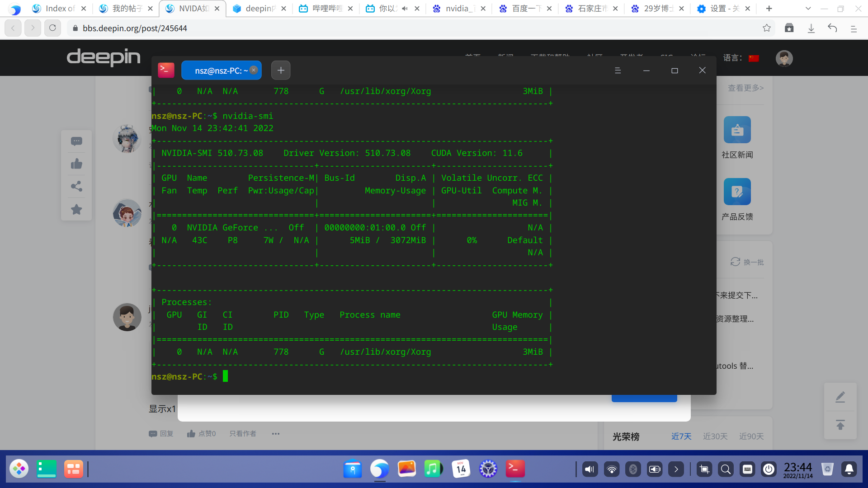The width and height of the screenshot is (868, 488).
Task: Click the 查看更多 link
Action: click(745, 88)
